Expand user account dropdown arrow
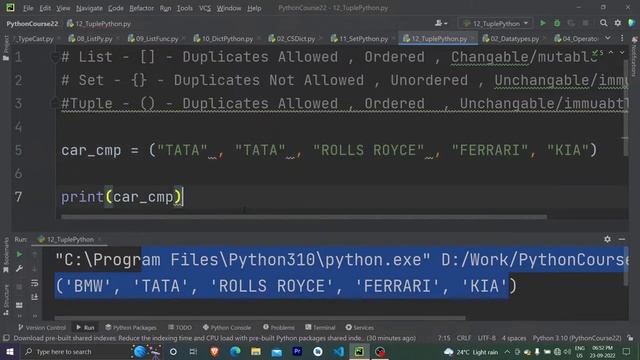The height and width of the screenshot is (360, 640). click(445, 24)
